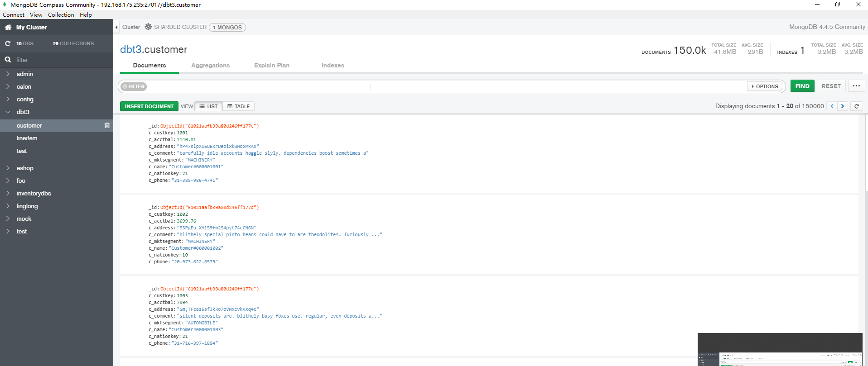Click the RESET button
The width and height of the screenshot is (868, 366).
(831, 86)
